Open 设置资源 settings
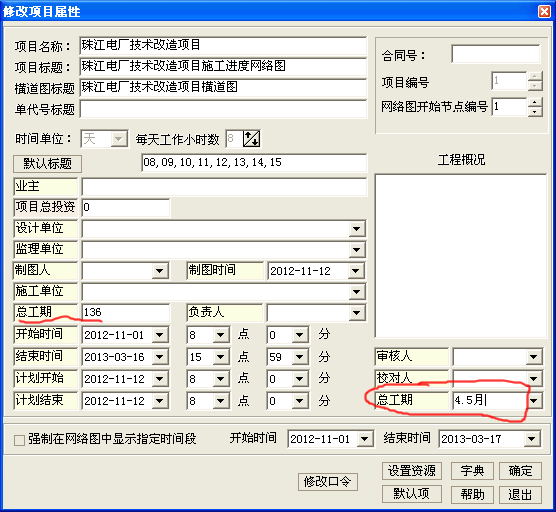 412,471
